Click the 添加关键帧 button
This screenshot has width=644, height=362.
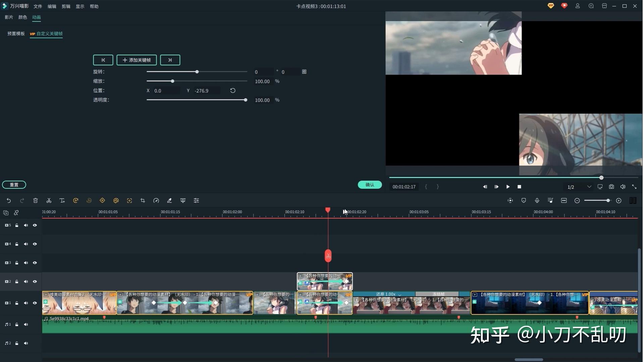[137, 60]
